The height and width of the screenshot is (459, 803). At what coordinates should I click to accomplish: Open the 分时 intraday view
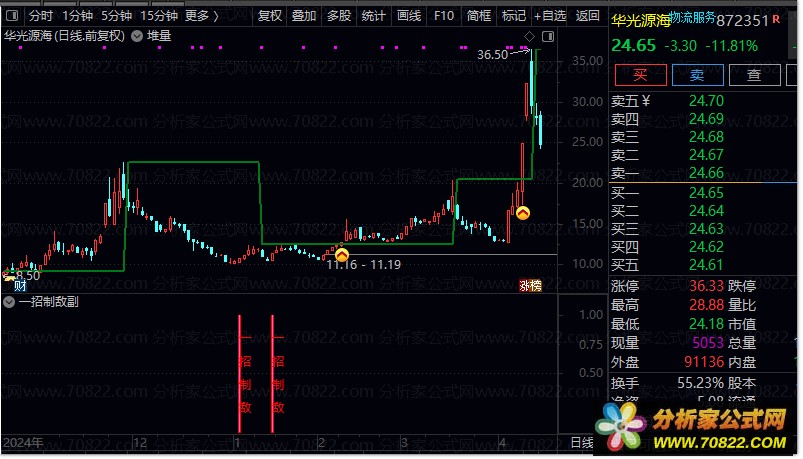41,16
